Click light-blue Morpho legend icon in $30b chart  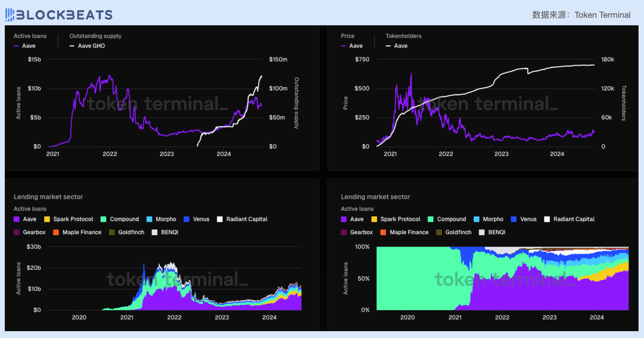click(149, 219)
